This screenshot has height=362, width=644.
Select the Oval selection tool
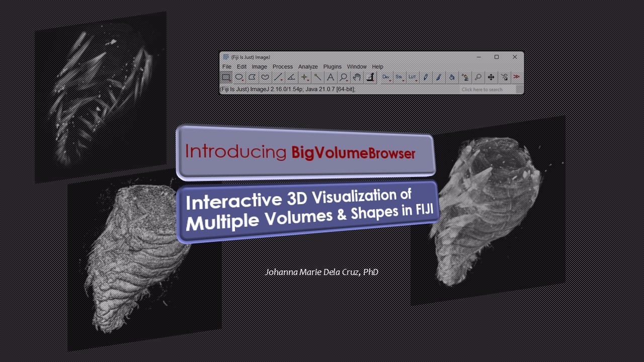[x=239, y=77]
